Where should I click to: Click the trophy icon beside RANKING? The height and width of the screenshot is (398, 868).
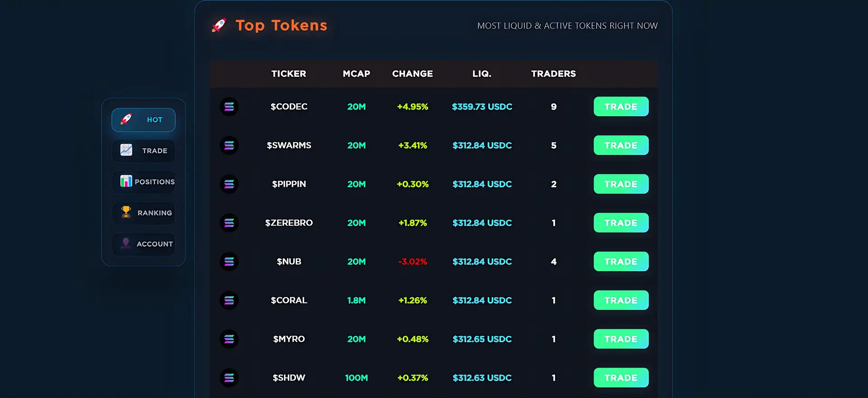[x=126, y=212]
